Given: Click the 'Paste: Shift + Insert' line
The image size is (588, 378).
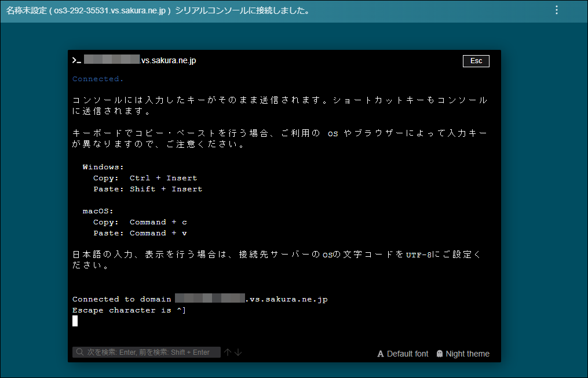Looking at the screenshot, I should [148, 189].
